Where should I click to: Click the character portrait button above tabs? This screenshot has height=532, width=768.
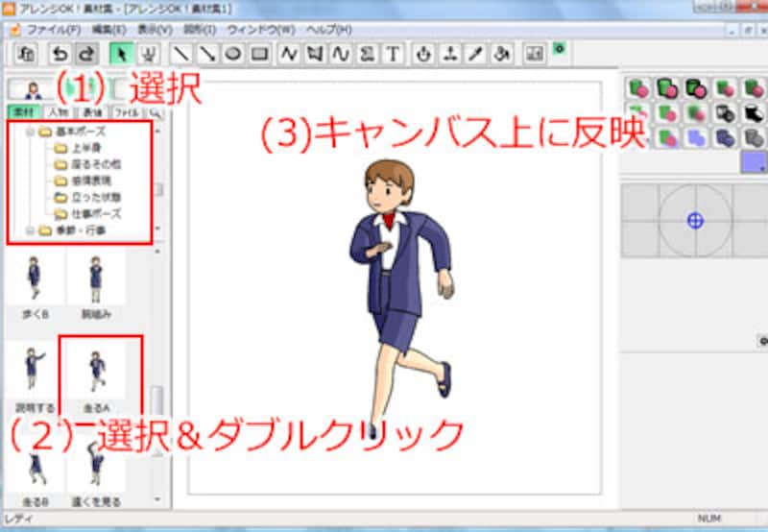(x=34, y=89)
